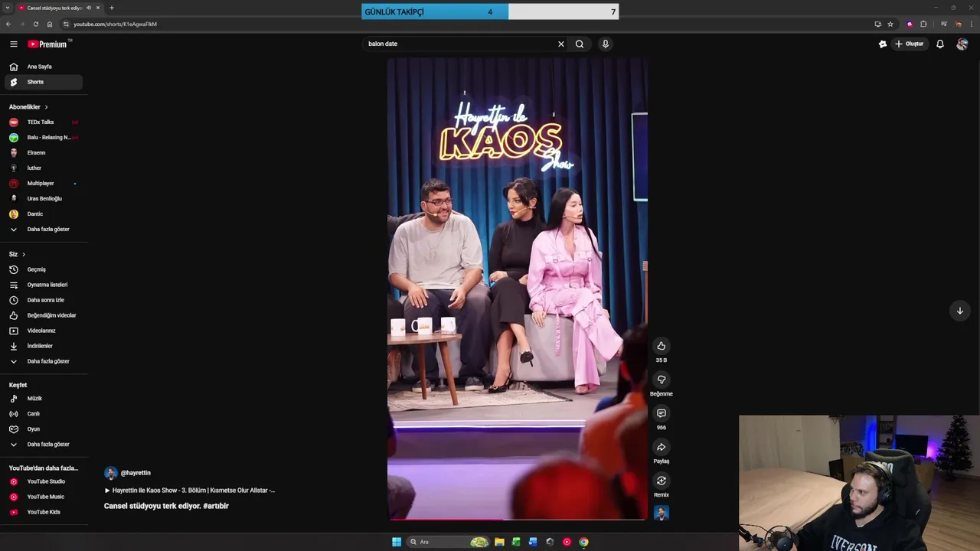Expand the Abonelikler section chevron

tap(46, 107)
